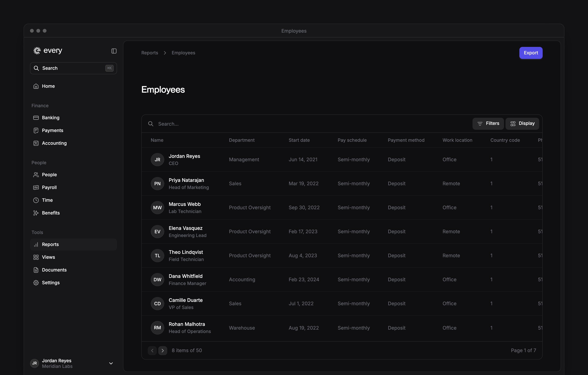
Task: Click Theo Lindqvist's name
Action: [186, 252]
